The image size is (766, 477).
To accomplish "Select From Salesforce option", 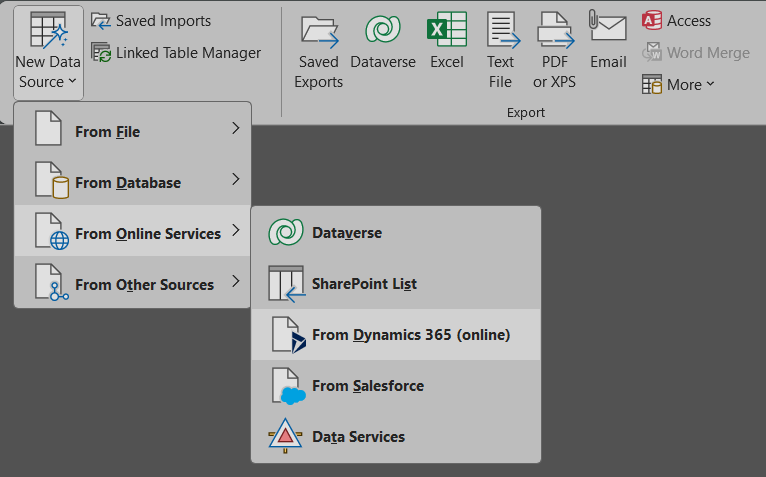I will [367, 386].
